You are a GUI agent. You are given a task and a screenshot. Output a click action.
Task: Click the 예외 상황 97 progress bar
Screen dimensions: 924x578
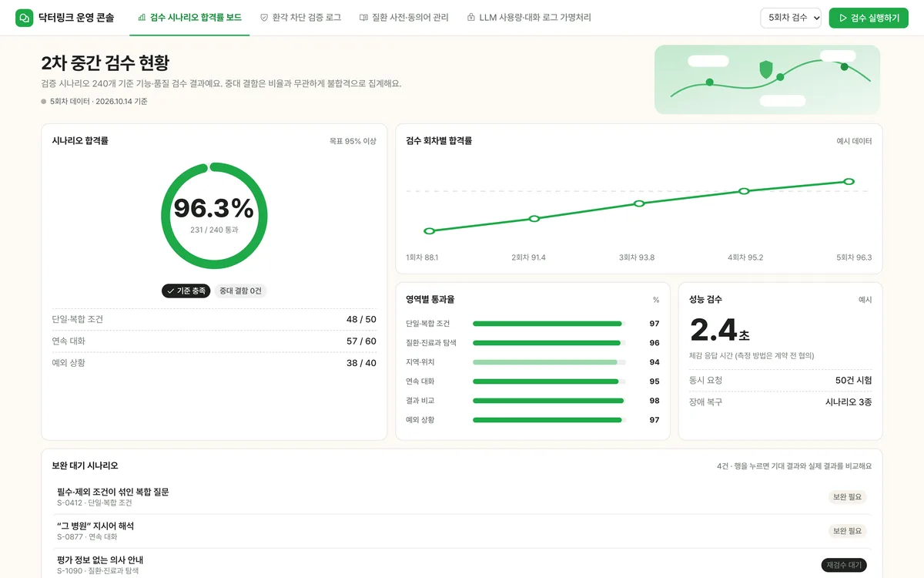549,420
